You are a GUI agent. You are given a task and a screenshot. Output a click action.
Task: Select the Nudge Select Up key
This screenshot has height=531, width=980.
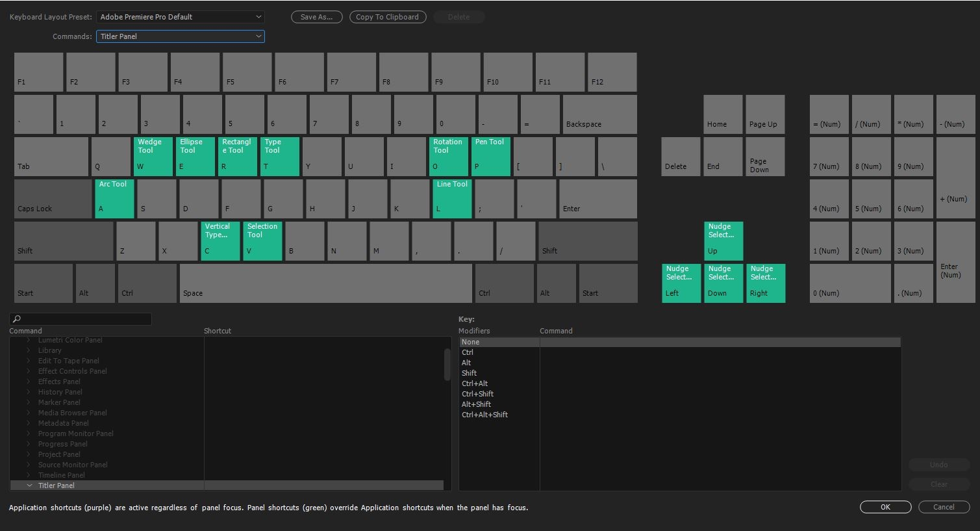point(723,240)
